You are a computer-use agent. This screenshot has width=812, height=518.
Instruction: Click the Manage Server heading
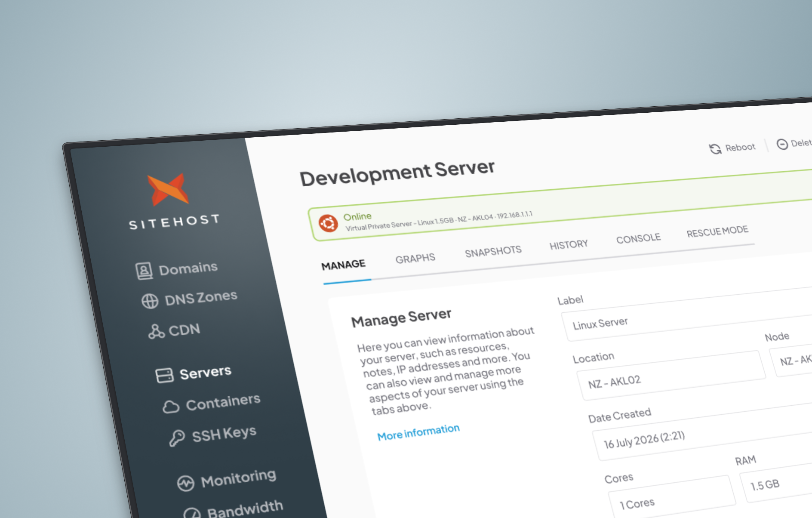pos(401,318)
